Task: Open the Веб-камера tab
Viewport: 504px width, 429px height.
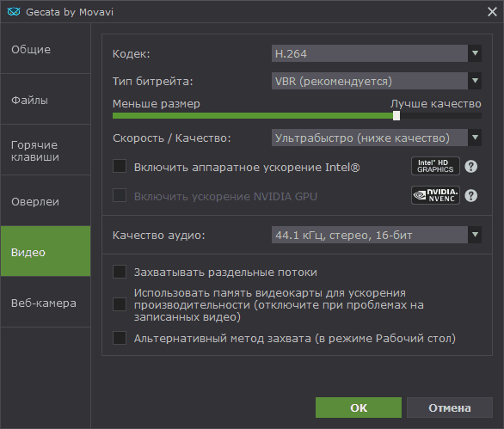Action: [x=46, y=303]
